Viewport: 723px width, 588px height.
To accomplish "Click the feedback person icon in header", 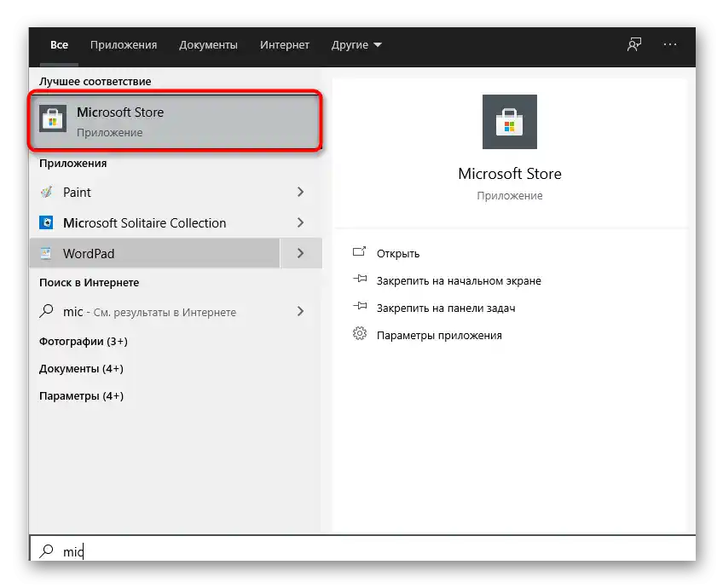I will tap(634, 44).
